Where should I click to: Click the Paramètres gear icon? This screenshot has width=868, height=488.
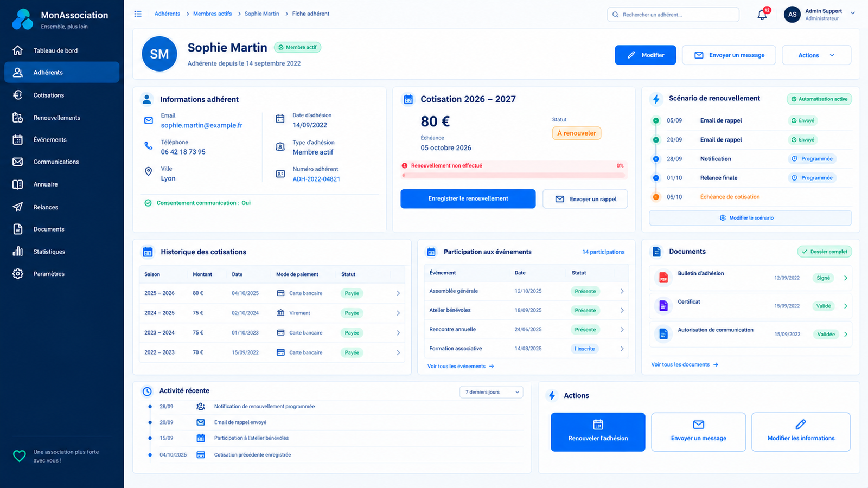pyautogui.click(x=18, y=274)
